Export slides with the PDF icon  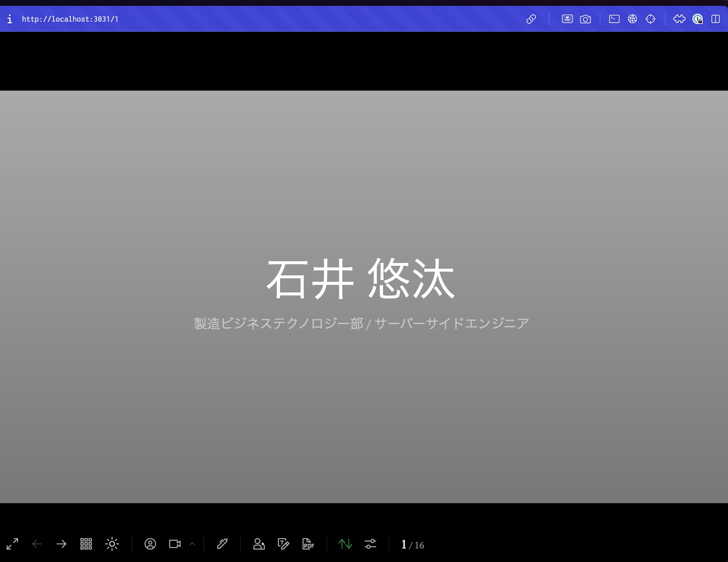pos(308,544)
